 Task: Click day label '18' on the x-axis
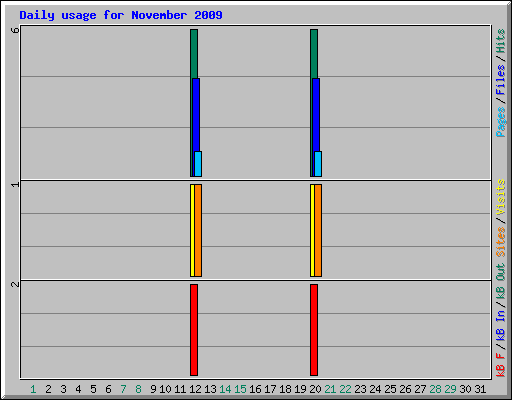[285, 389]
